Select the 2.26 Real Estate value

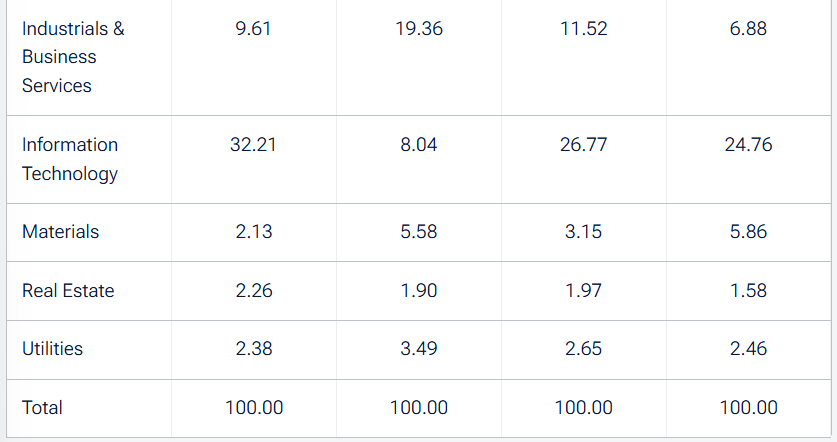click(x=254, y=291)
